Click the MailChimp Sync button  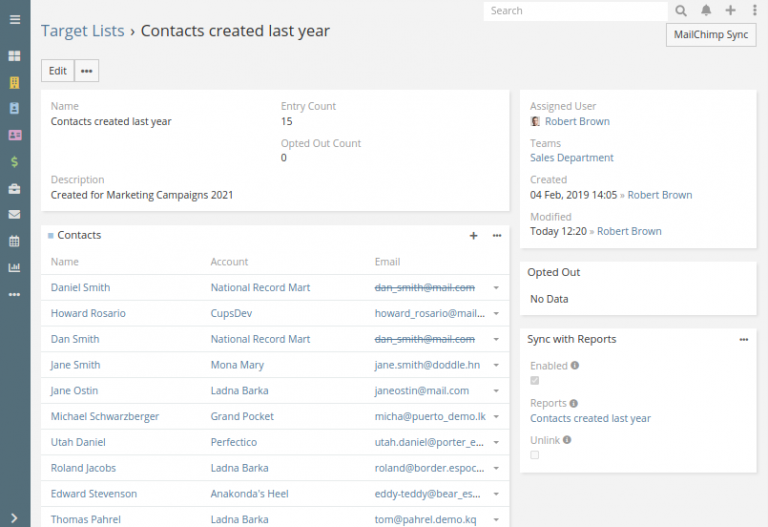711,35
